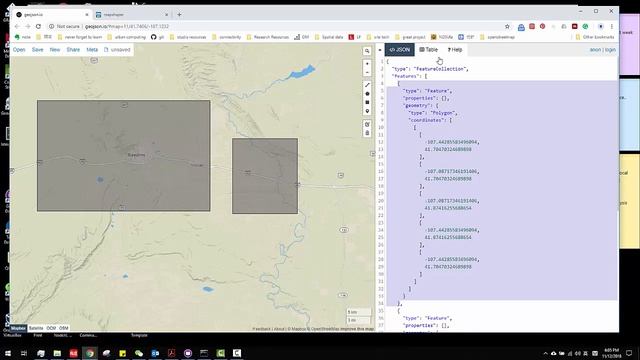Click the red Pinterest extension icon
640x360 pixels.
point(542,26)
